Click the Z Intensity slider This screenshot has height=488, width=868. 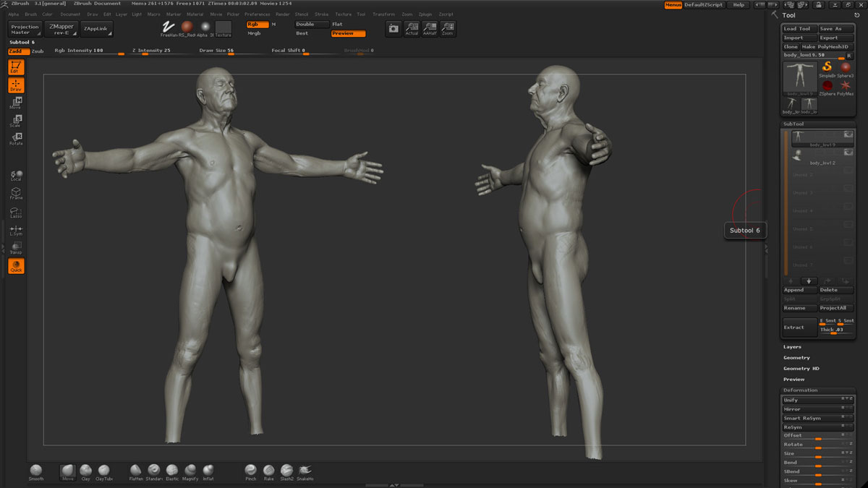(x=152, y=51)
